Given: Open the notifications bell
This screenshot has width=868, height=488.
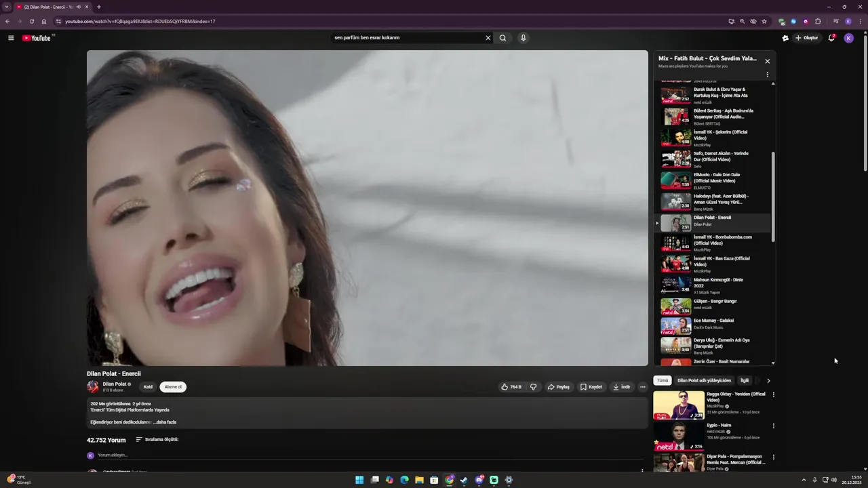Looking at the screenshot, I should (x=831, y=38).
